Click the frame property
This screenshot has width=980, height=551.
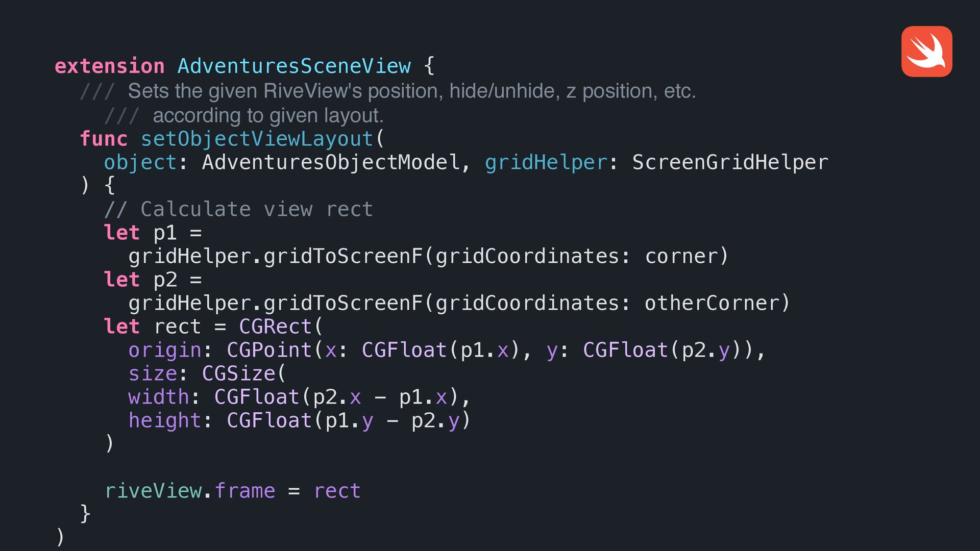coord(244,491)
